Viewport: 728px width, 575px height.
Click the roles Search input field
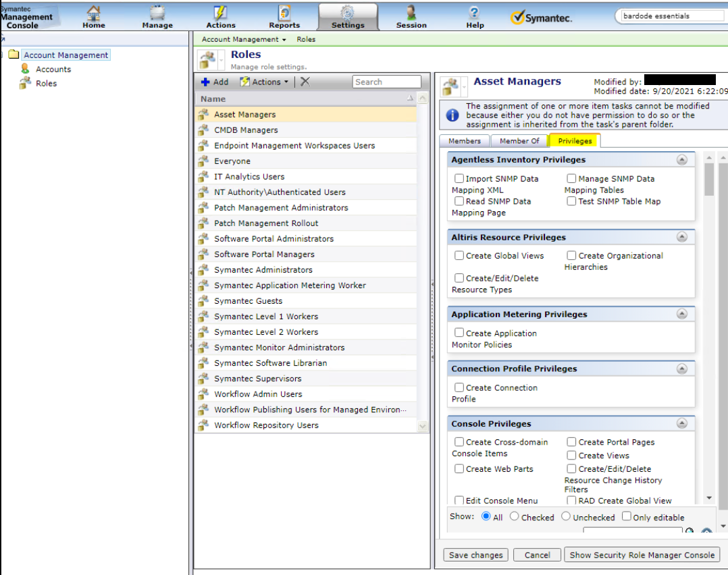point(386,82)
